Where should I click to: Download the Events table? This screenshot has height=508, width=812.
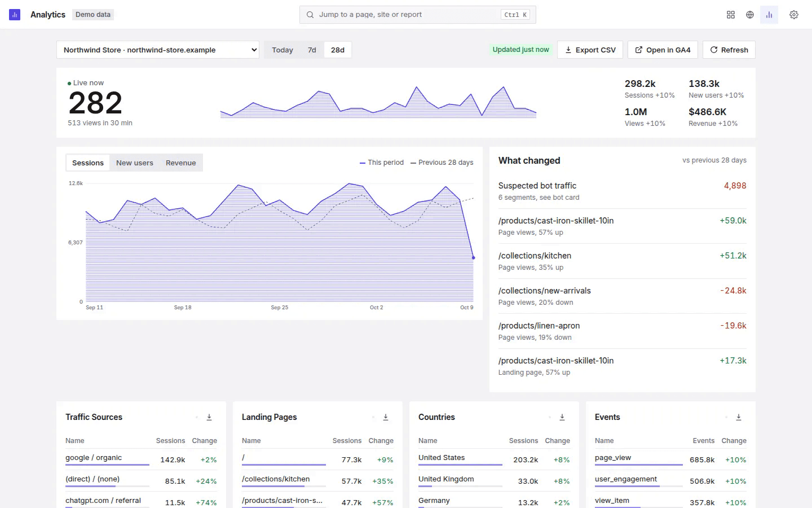739,417
